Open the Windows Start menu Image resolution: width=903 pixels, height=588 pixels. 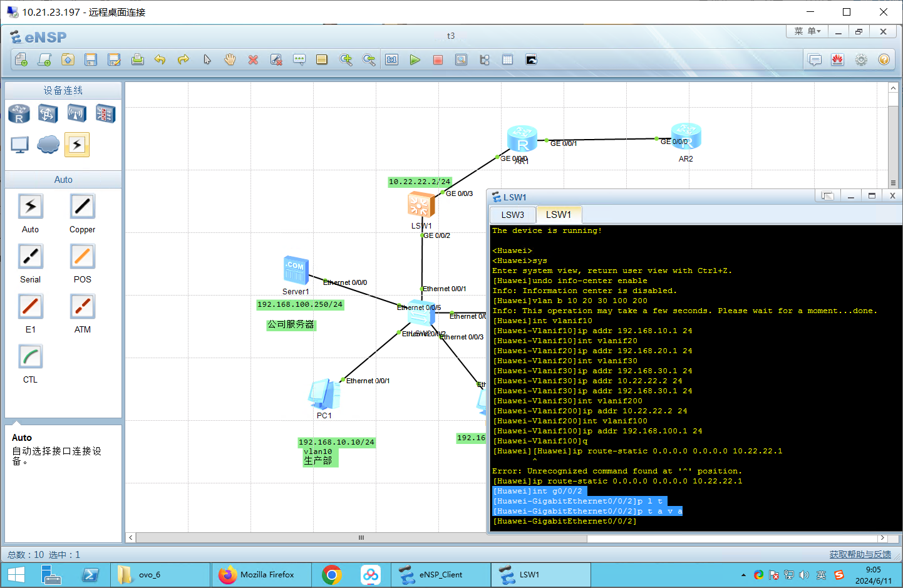tap(16, 574)
